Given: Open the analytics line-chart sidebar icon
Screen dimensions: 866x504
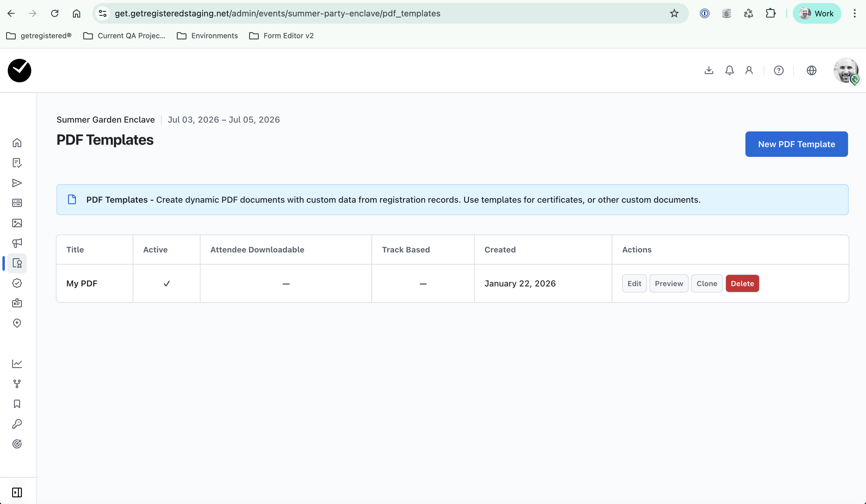Looking at the screenshot, I should click(x=17, y=364).
